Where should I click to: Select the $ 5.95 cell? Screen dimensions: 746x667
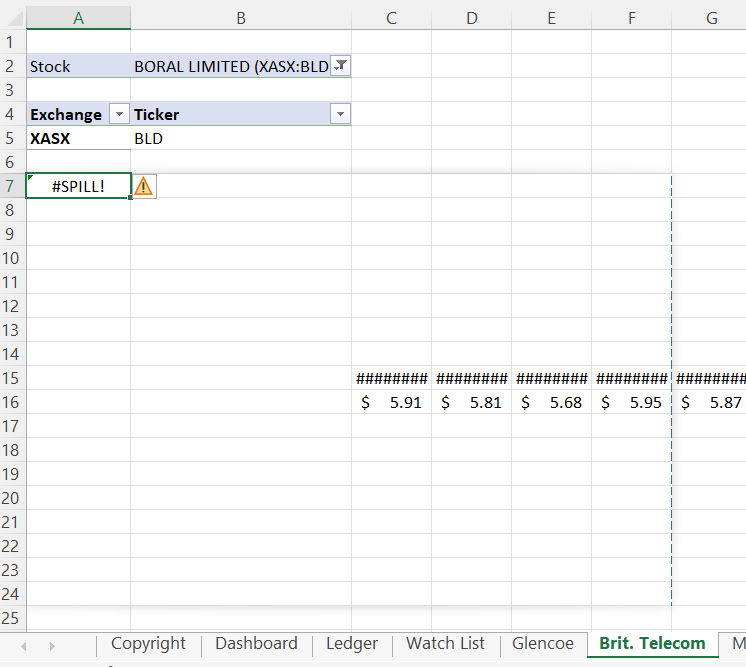pyautogui.click(x=631, y=402)
